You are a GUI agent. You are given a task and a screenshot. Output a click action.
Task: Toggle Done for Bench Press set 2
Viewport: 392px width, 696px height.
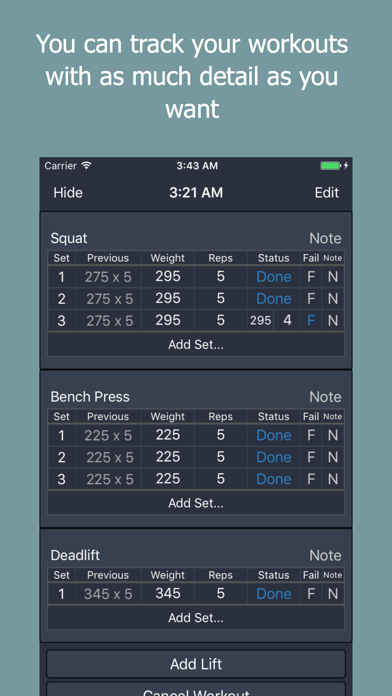(x=274, y=457)
